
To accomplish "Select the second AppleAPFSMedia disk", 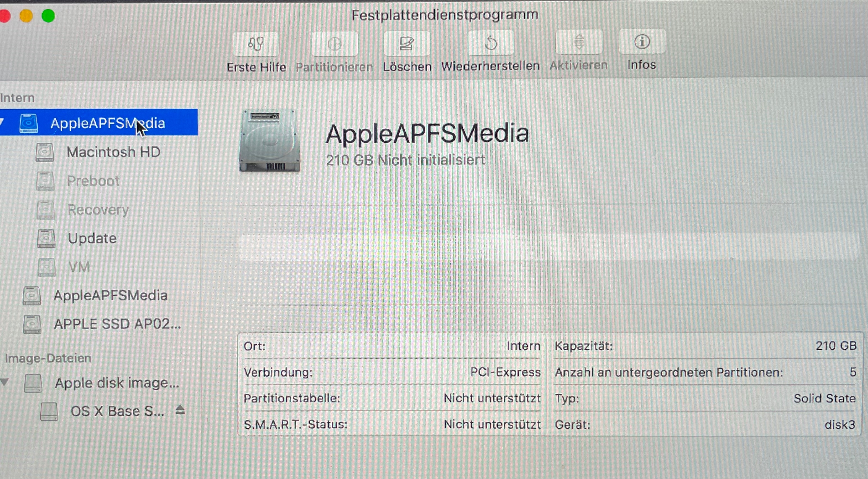I will coord(110,296).
